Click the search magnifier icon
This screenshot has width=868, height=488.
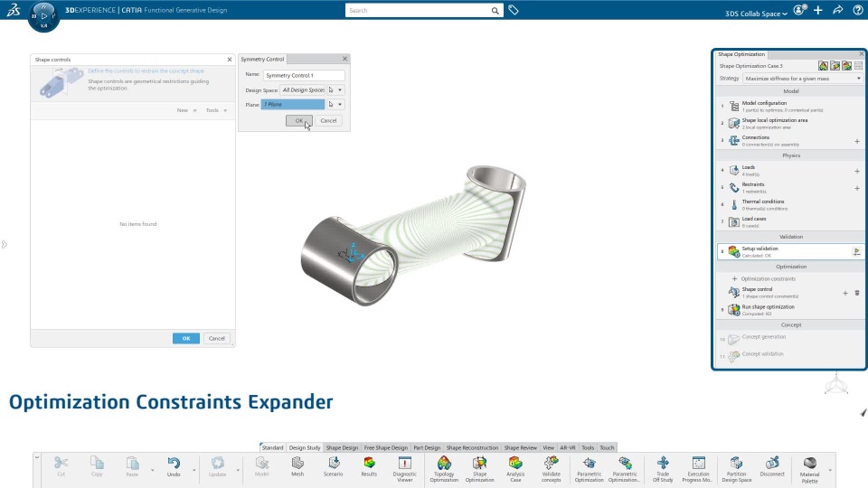(x=495, y=11)
